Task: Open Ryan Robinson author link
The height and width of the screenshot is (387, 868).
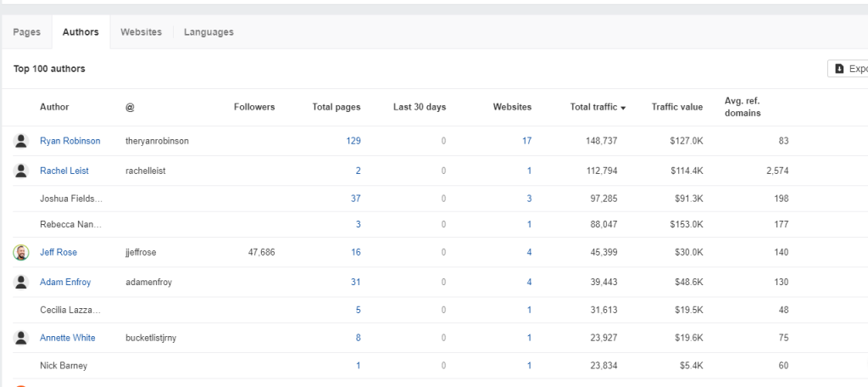Action: click(x=70, y=141)
